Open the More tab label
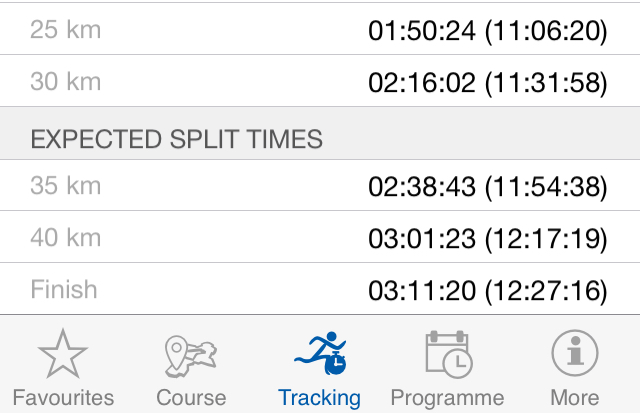This screenshot has height=413, width=640. point(575,397)
